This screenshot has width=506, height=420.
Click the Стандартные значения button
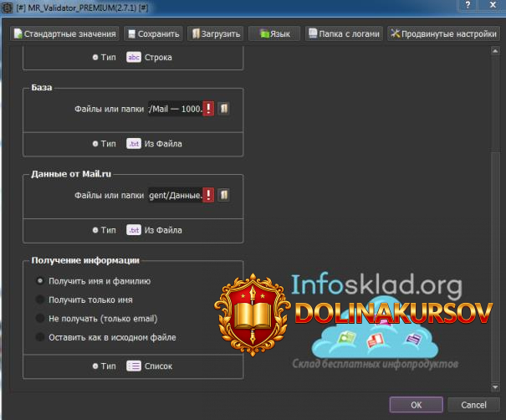click(64, 33)
